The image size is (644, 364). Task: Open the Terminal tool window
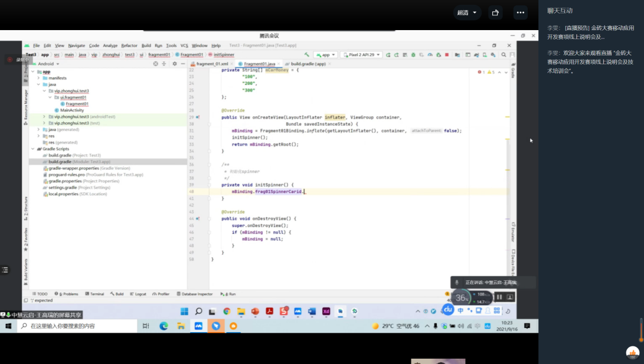point(94,294)
